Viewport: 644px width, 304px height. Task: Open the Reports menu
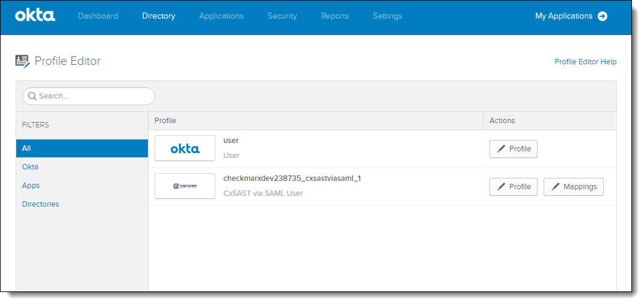(335, 16)
